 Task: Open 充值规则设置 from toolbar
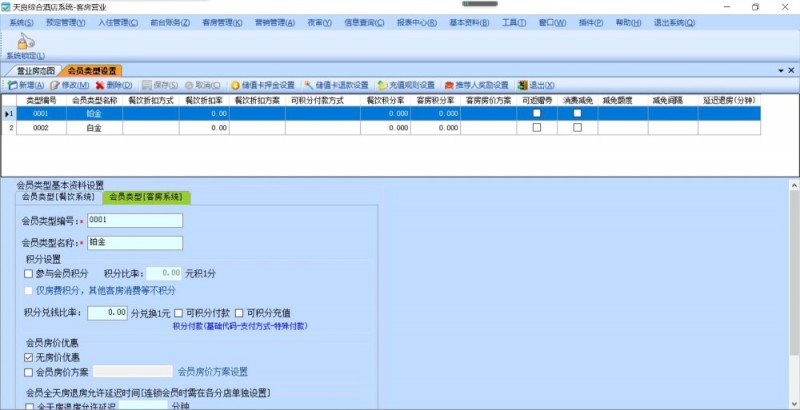407,85
